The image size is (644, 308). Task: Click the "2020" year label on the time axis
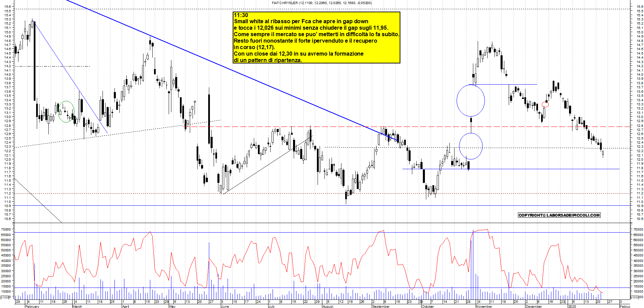click(x=572, y=306)
